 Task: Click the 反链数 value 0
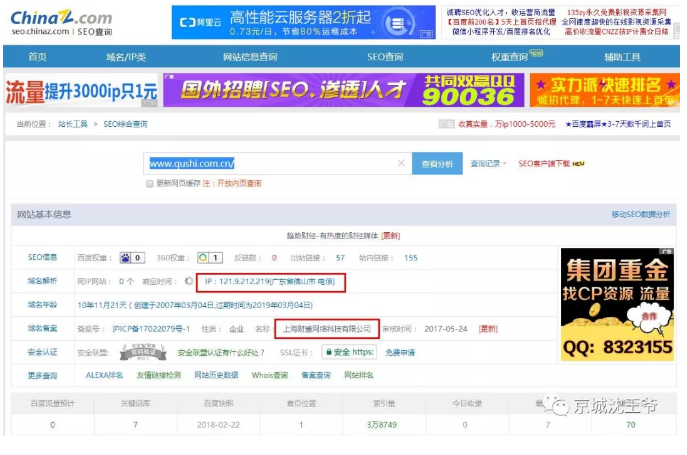(x=274, y=258)
